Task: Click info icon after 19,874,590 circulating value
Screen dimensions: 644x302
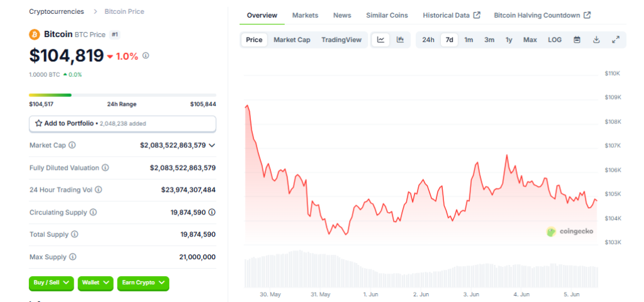Action: (x=212, y=213)
